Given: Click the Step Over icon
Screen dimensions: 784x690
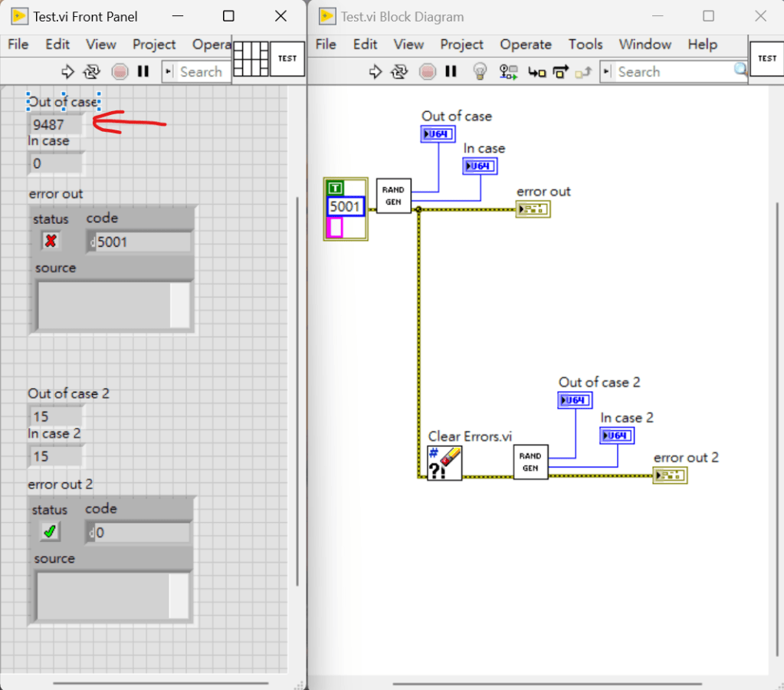Looking at the screenshot, I should [560, 72].
